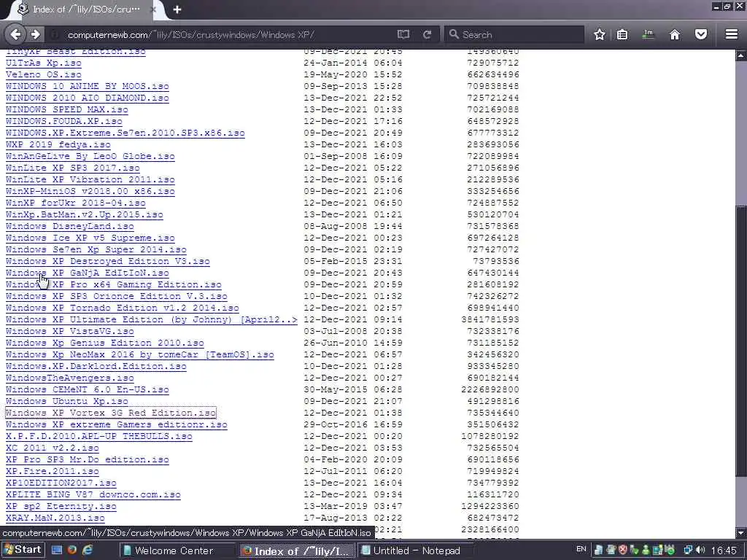Viewport: 747px width, 560px height.
Task: Download WINDOWS.FOUDA.XP.iso
Action: click(64, 122)
